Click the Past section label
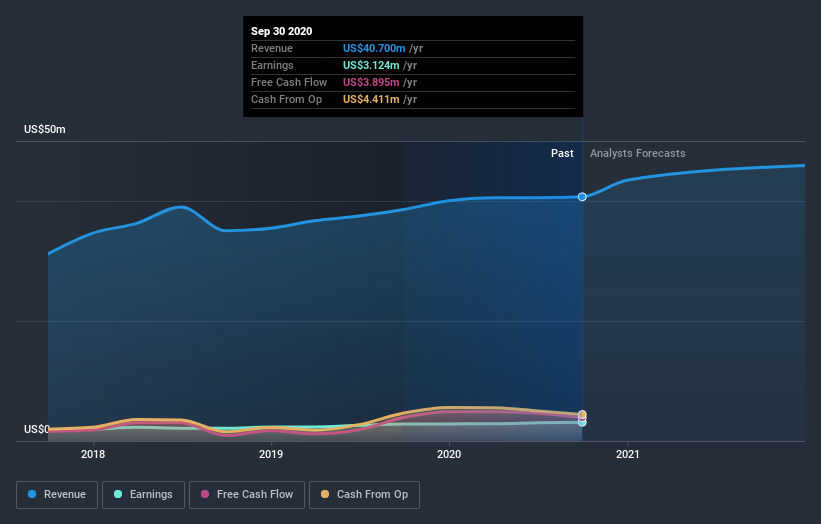Screen dimensions: 821x524 pyautogui.click(x=562, y=153)
